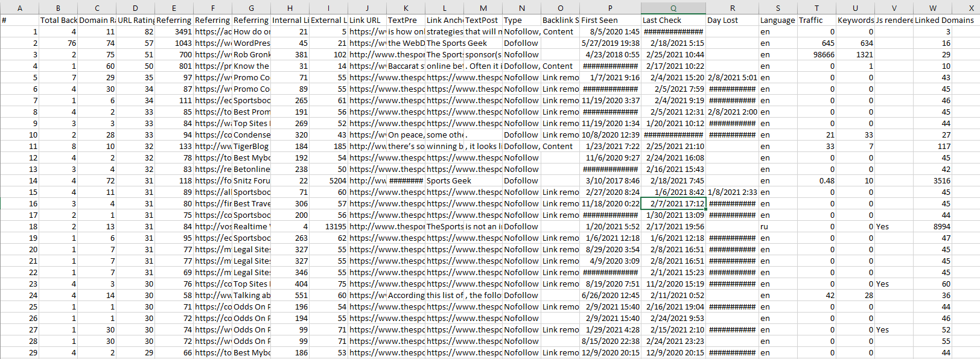The width and height of the screenshot is (980, 359).
Task: Select column header M
Action: [x=483, y=8]
